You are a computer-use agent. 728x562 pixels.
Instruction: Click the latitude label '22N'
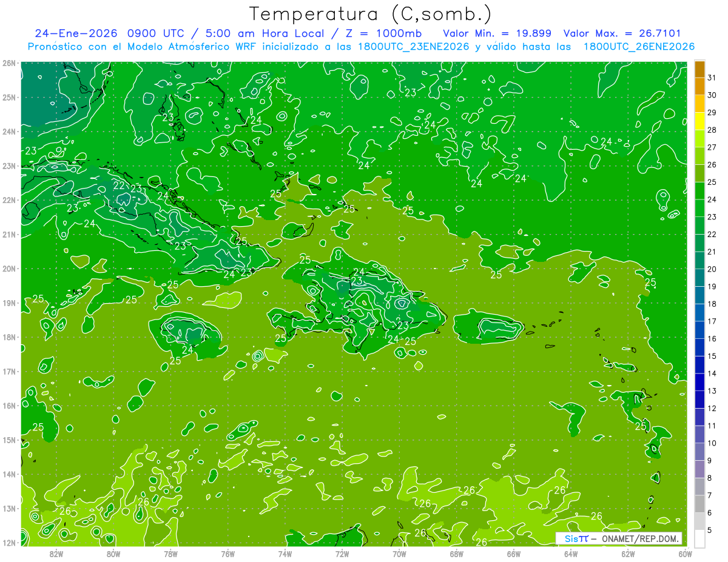point(9,200)
